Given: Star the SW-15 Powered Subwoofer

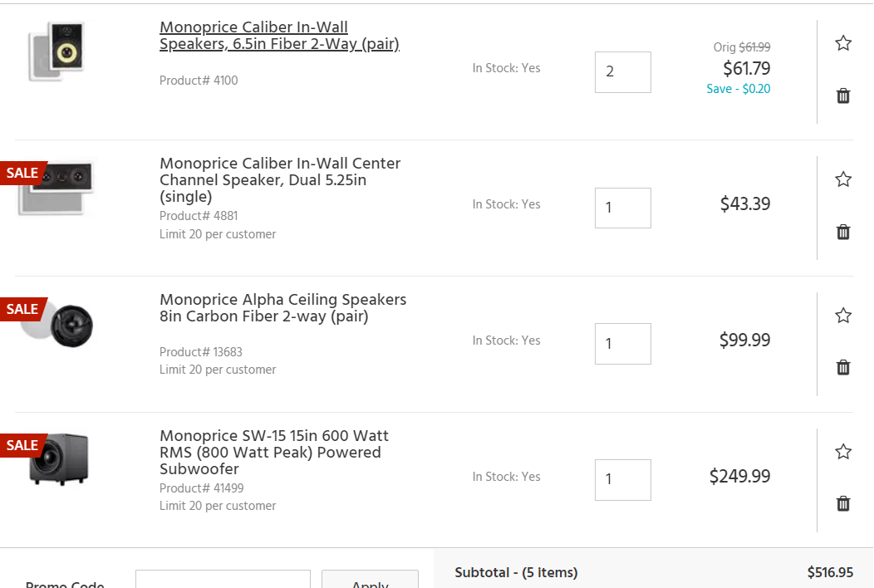Looking at the screenshot, I should 842,452.
